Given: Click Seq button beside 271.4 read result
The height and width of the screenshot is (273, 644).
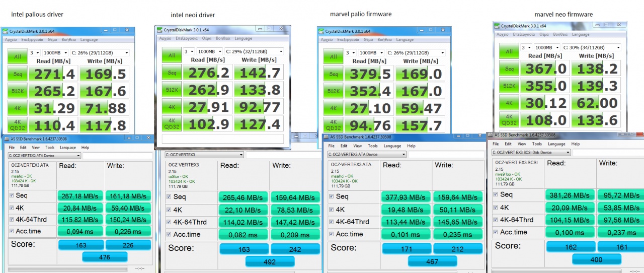Looking at the screenshot, I should click(18, 74).
